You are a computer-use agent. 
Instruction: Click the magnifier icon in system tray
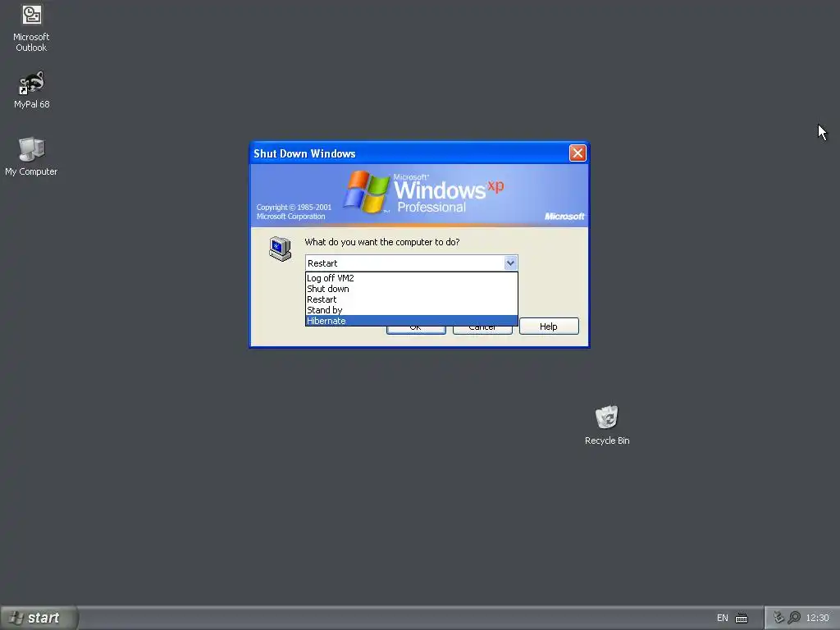[794, 618]
